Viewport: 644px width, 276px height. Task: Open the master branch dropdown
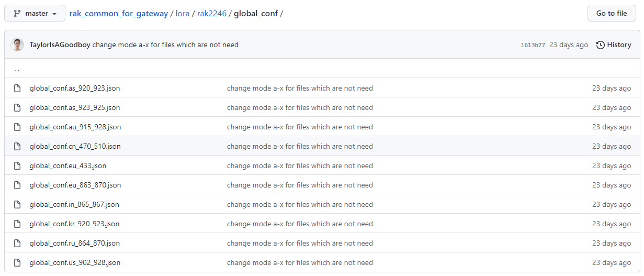(x=35, y=13)
